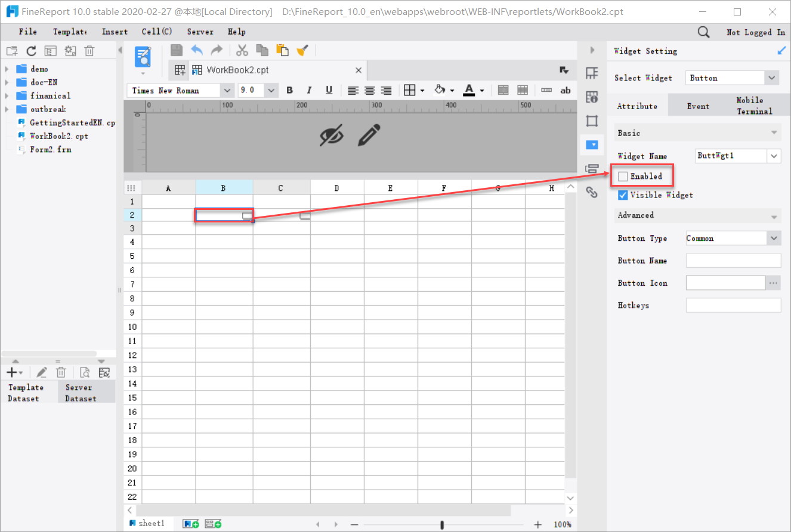Click the Not Logged In link
Screen dimensions: 791x532
pos(756,32)
